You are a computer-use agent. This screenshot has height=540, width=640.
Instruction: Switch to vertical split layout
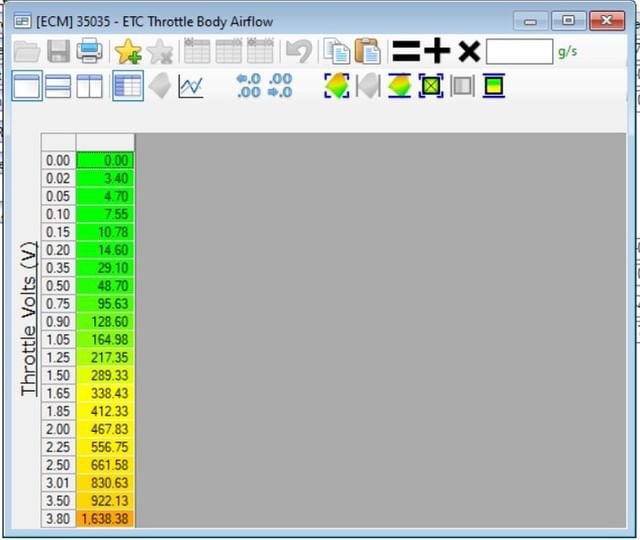[x=90, y=86]
